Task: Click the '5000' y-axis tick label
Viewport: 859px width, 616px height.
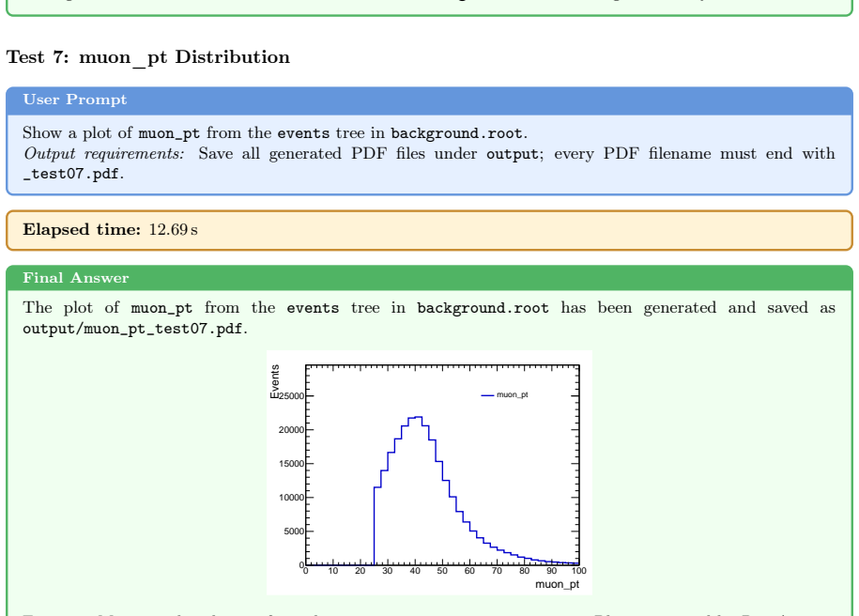Action: click(x=294, y=531)
